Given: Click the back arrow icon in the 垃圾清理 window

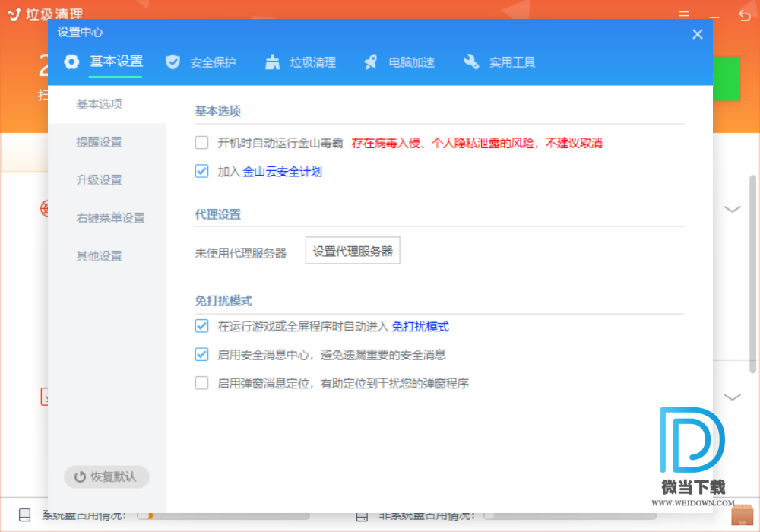Looking at the screenshot, I should click(x=745, y=15).
